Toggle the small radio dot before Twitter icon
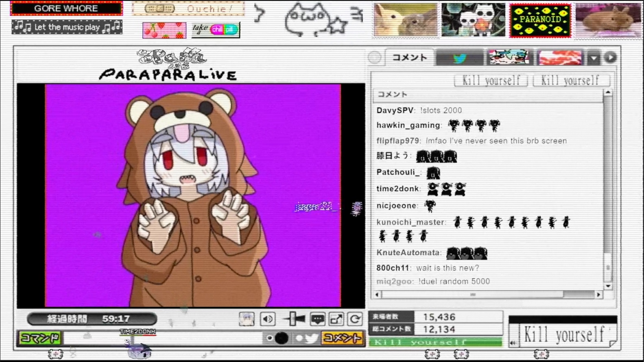This screenshot has height=362, width=644. [x=299, y=338]
